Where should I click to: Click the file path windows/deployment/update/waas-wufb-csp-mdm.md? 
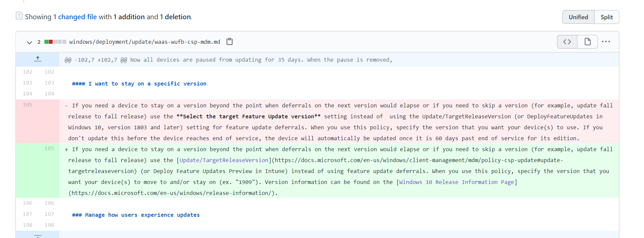pyautogui.click(x=145, y=42)
